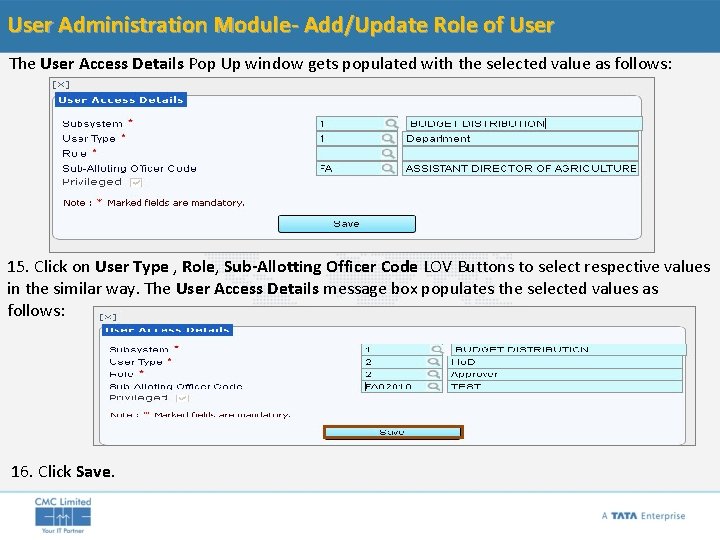Click the slide title heading
The image size is (720, 540).
point(281,25)
